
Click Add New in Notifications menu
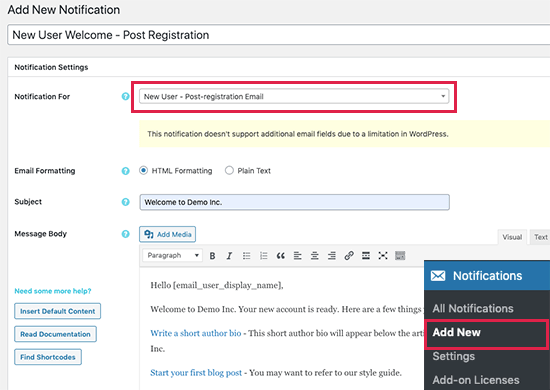pos(456,332)
